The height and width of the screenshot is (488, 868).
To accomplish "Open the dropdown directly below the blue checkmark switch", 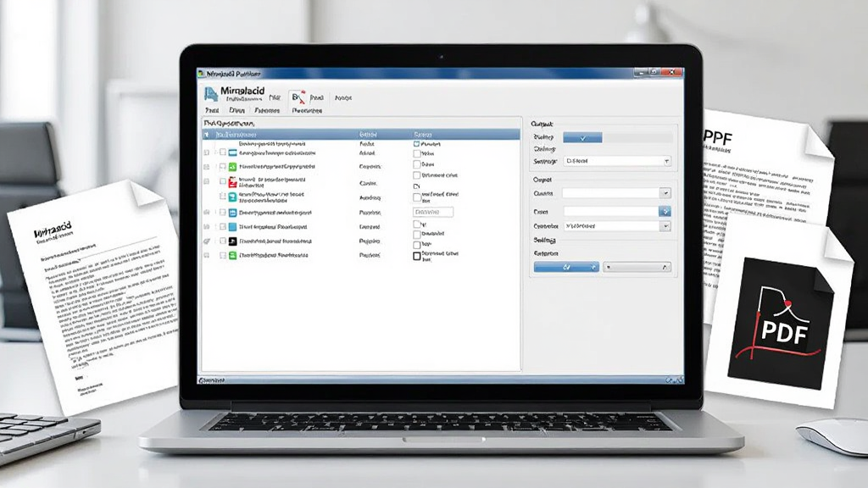I will tap(617, 161).
